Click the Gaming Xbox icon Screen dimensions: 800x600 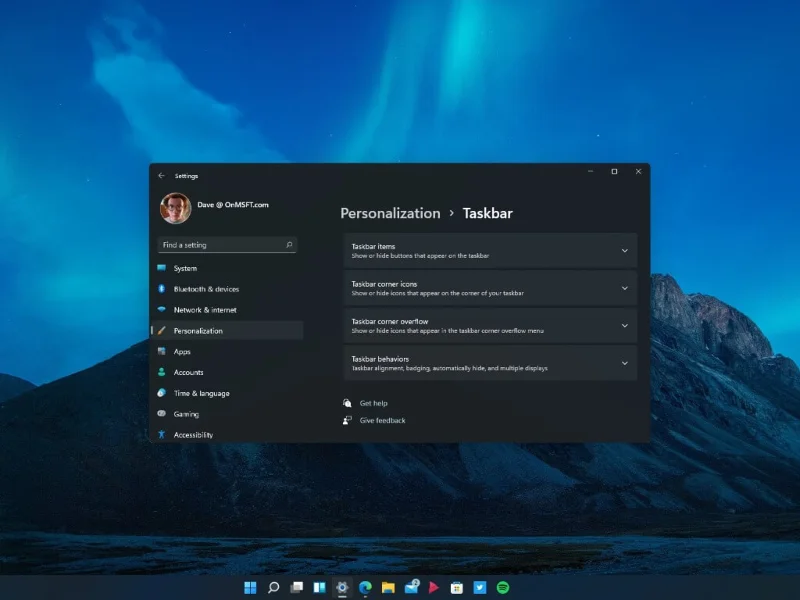tap(161, 414)
